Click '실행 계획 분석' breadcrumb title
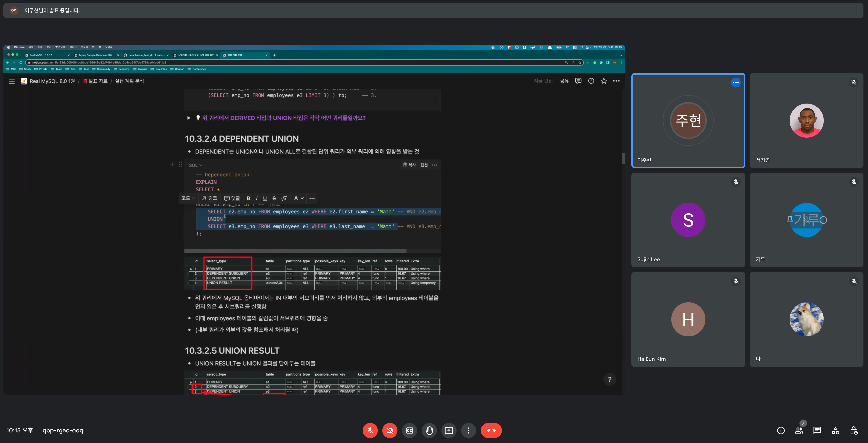Viewport: 868px width, 443px height. point(129,81)
